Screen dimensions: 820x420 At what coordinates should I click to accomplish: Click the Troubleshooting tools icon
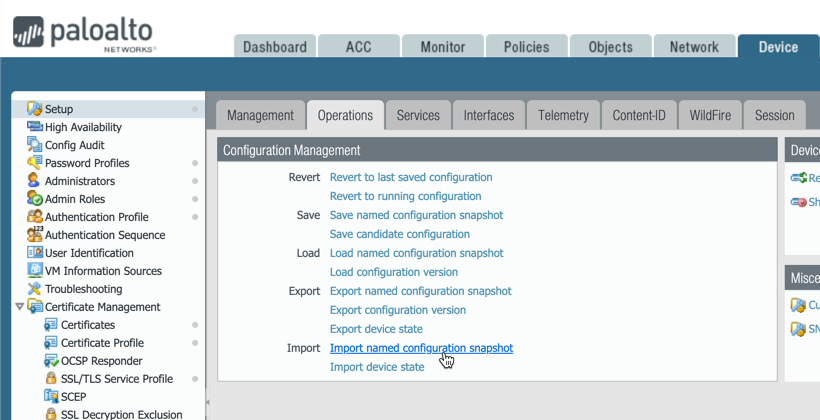35,289
